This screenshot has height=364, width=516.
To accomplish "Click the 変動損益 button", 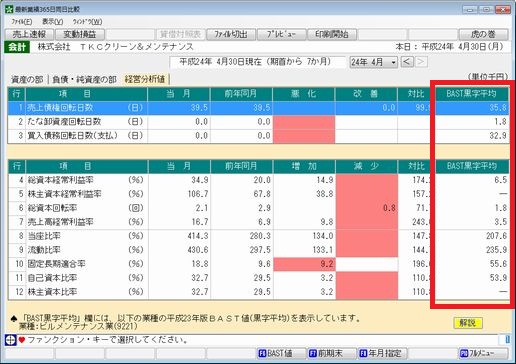I will tap(80, 34).
